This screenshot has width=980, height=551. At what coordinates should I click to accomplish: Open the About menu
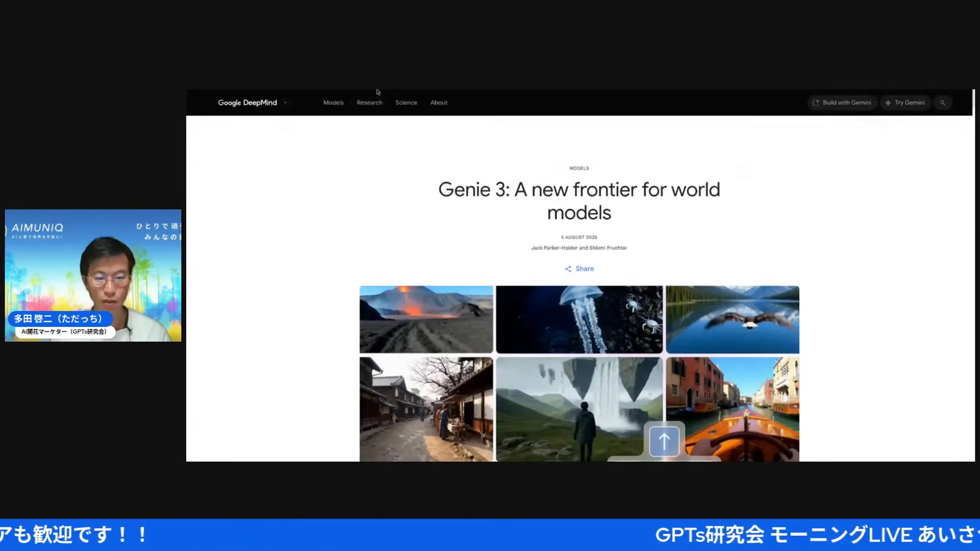[439, 103]
